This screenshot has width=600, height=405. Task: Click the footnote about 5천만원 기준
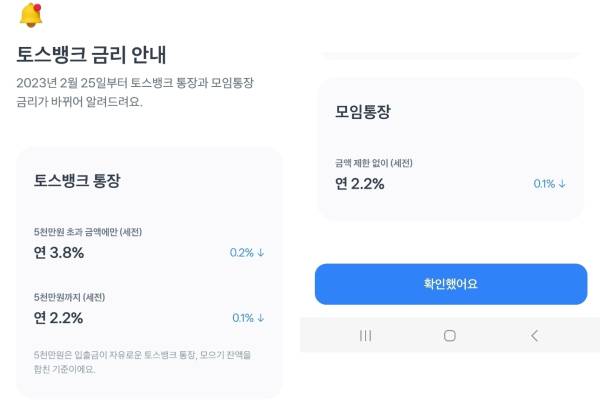tap(142, 362)
